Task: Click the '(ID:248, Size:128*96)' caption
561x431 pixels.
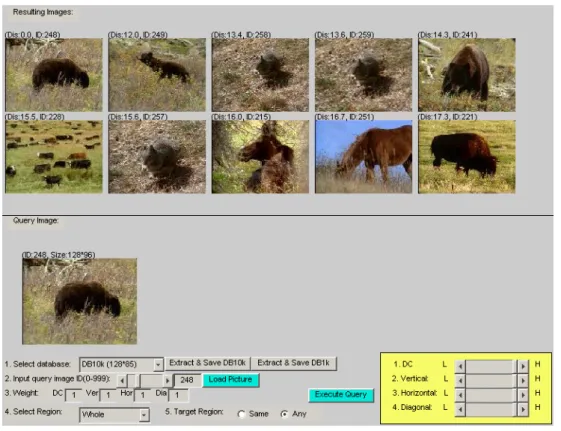Action: point(59,255)
